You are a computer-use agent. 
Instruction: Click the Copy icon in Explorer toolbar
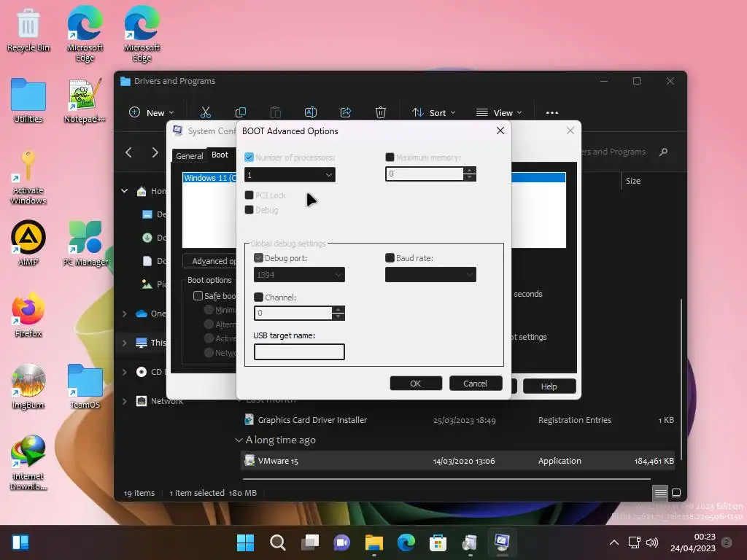click(x=241, y=112)
